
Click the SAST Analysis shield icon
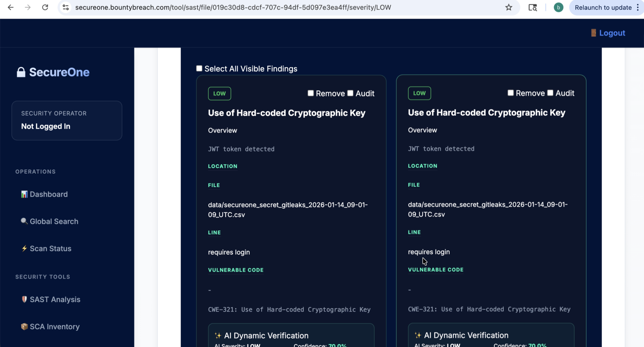click(x=24, y=299)
